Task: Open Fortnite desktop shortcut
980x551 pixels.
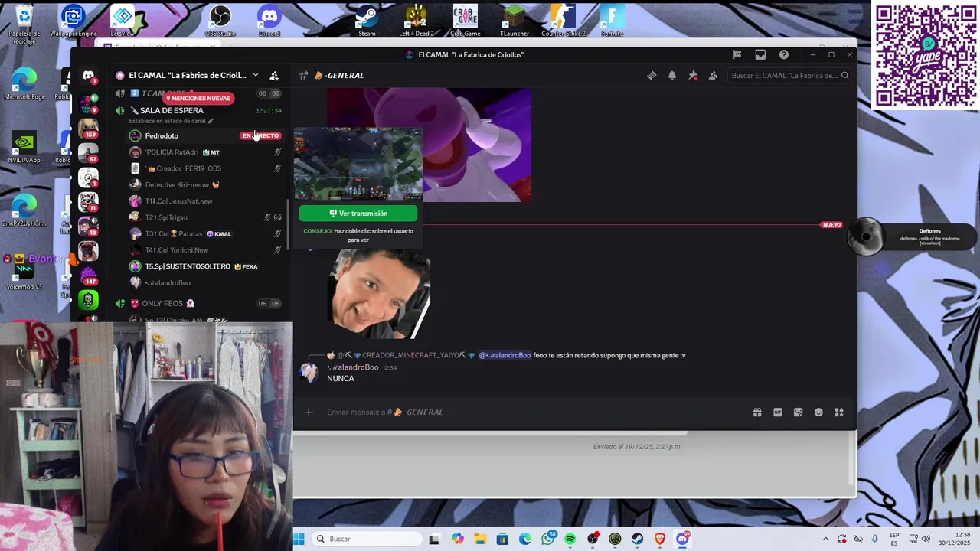Action: [x=612, y=21]
